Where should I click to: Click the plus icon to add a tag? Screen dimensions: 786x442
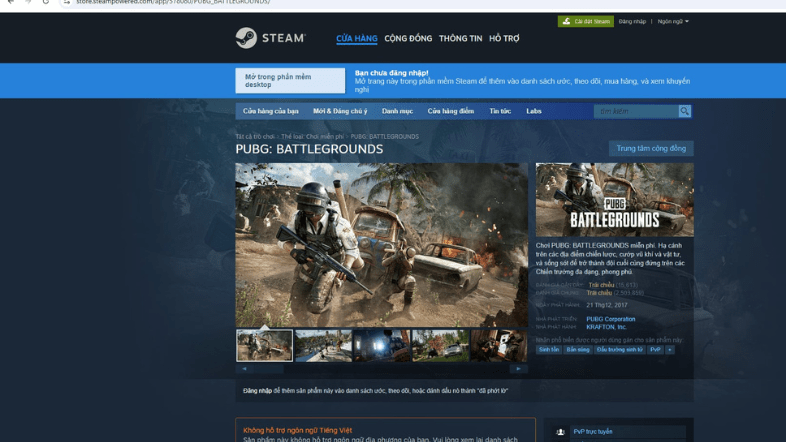670,350
